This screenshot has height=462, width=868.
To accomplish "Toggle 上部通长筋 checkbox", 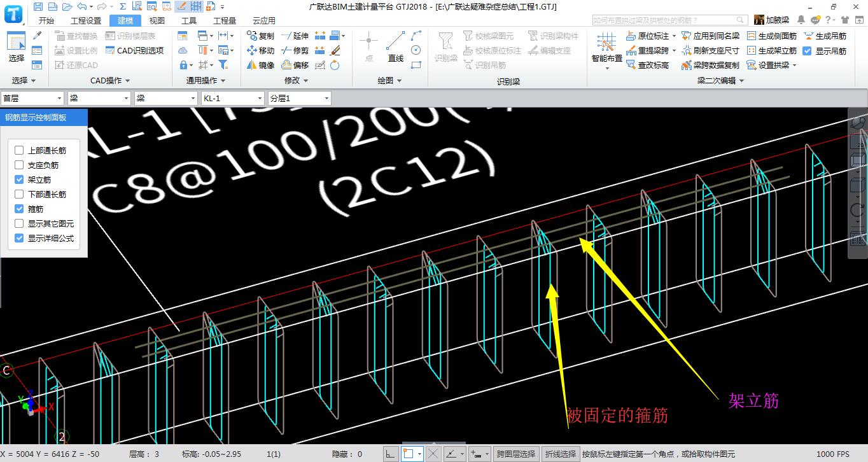I will 19,151.
